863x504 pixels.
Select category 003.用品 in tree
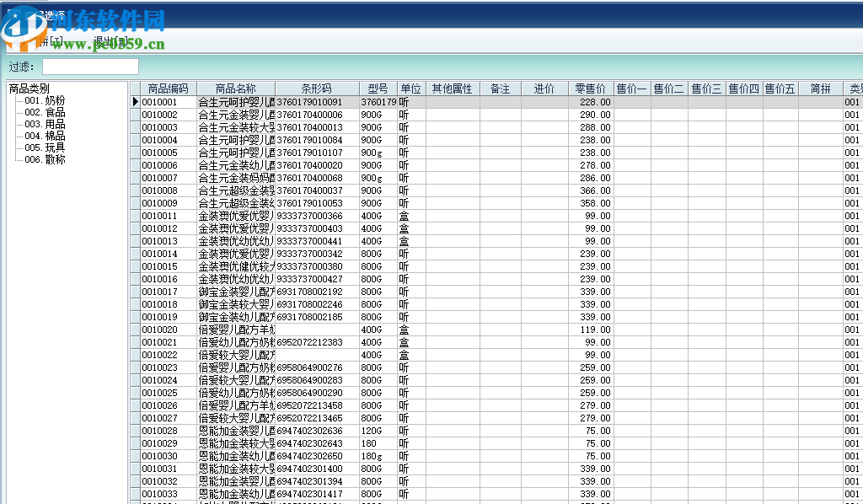coord(45,124)
